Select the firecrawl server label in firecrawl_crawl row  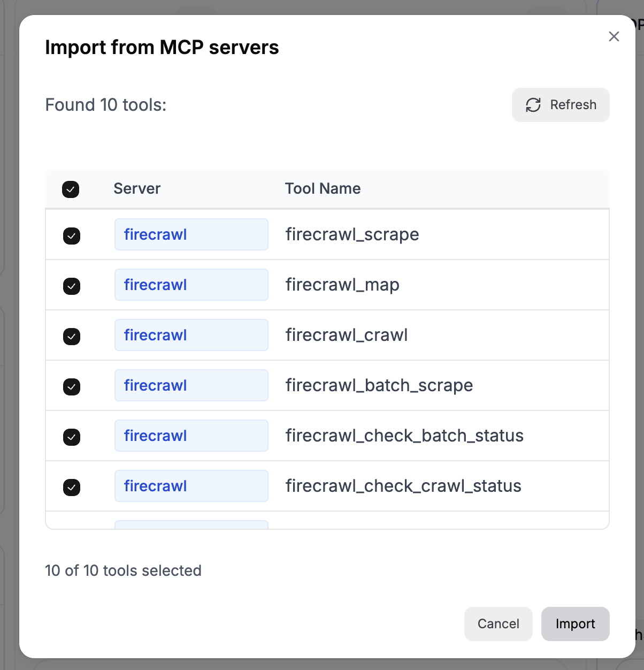click(x=191, y=335)
